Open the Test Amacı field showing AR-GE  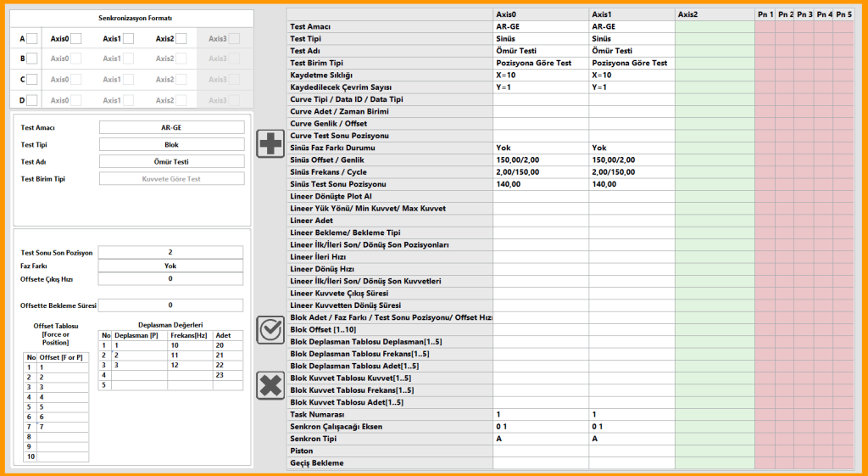(x=171, y=127)
